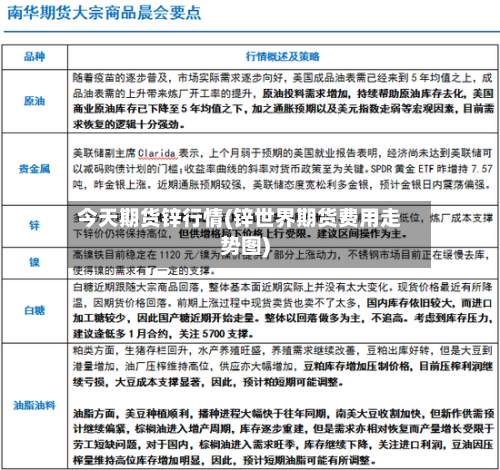Click the text 建议区间操作为主
The height and width of the screenshot is (470, 500).
point(359,234)
